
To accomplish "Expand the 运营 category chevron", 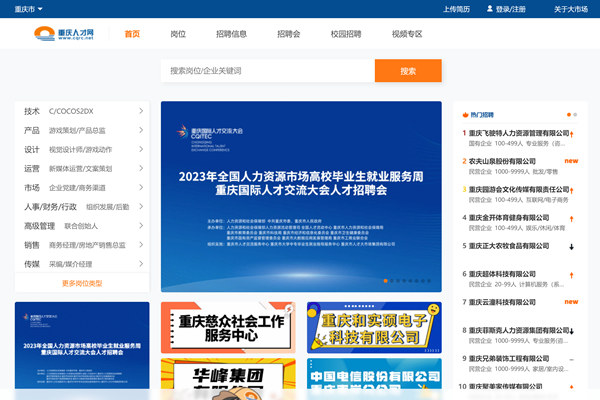I will [141, 168].
